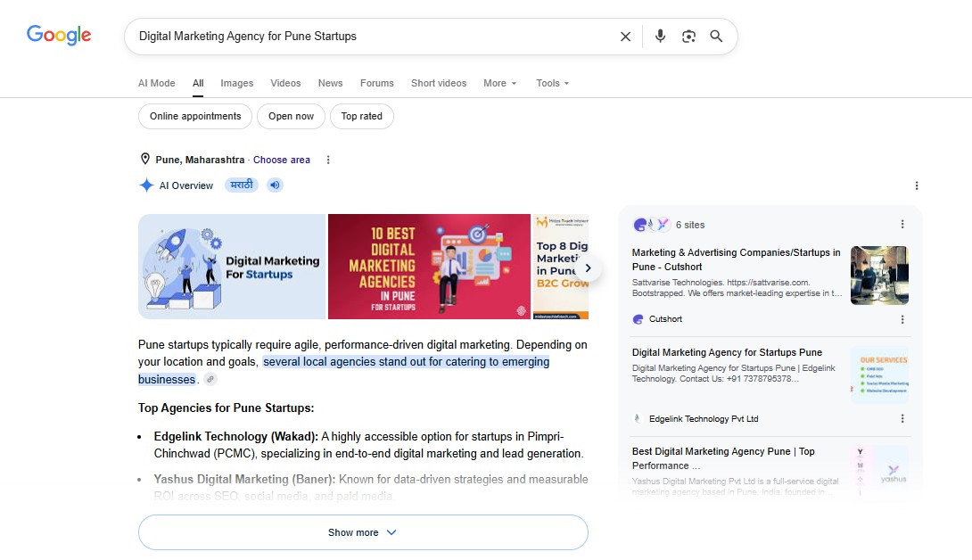The width and height of the screenshot is (972, 560).
Task: Expand AI Overview with Show more
Action: click(363, 532)
